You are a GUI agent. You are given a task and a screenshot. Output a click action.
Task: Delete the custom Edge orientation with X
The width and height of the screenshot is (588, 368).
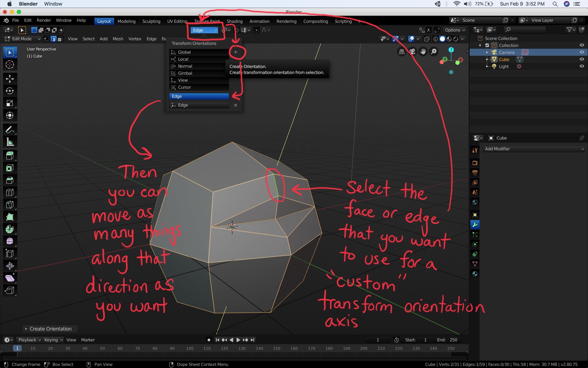[236, 105]
